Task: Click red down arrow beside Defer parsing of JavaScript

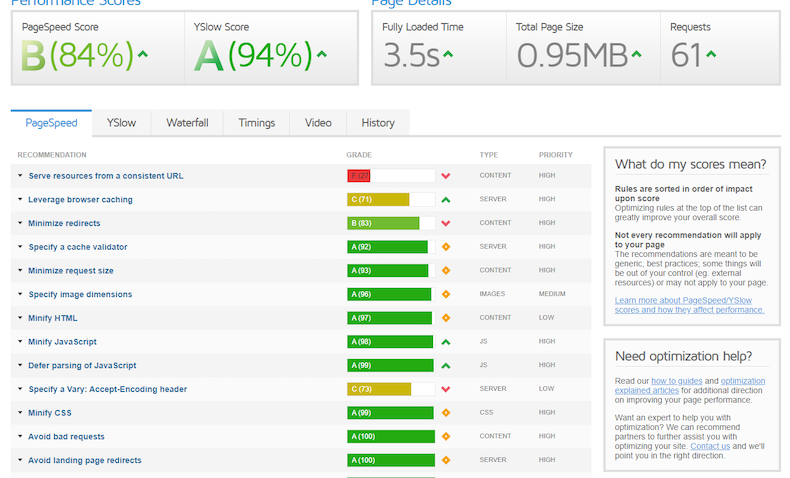Action: 446,365
